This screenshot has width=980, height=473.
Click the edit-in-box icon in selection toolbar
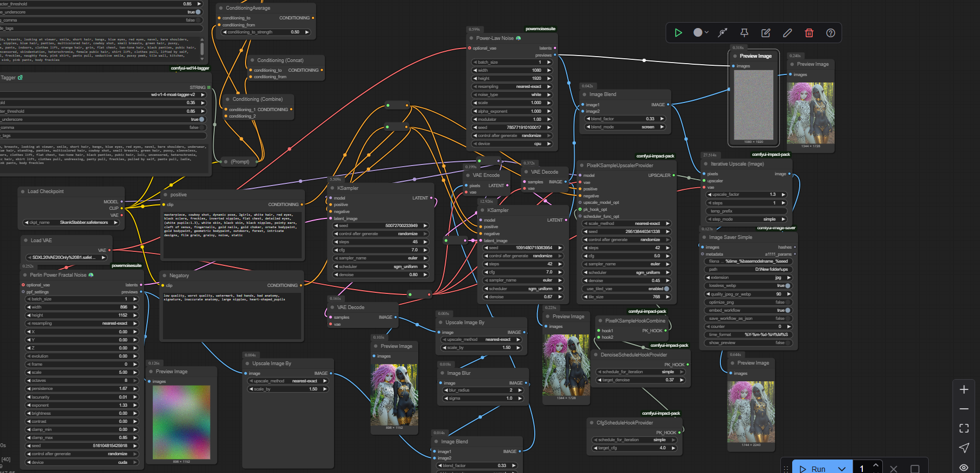pyautogui.click(x=766, y=33)
